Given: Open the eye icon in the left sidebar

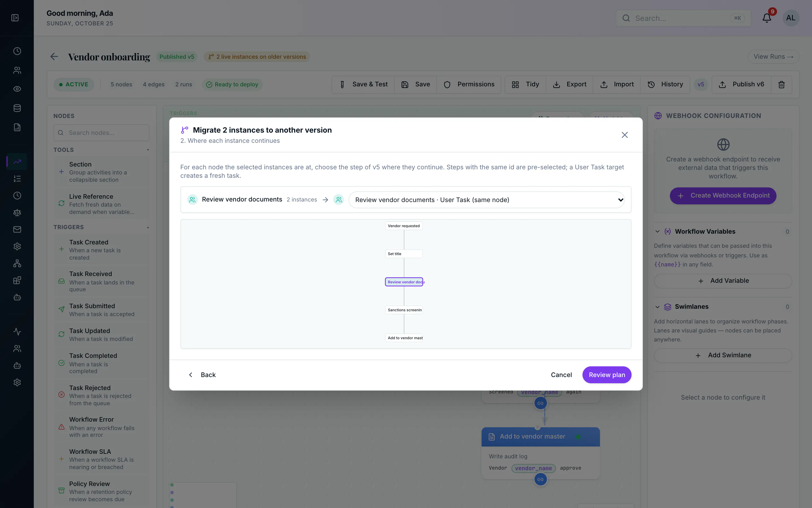Looking at the screenshot, I should click(x=17, y=89).
